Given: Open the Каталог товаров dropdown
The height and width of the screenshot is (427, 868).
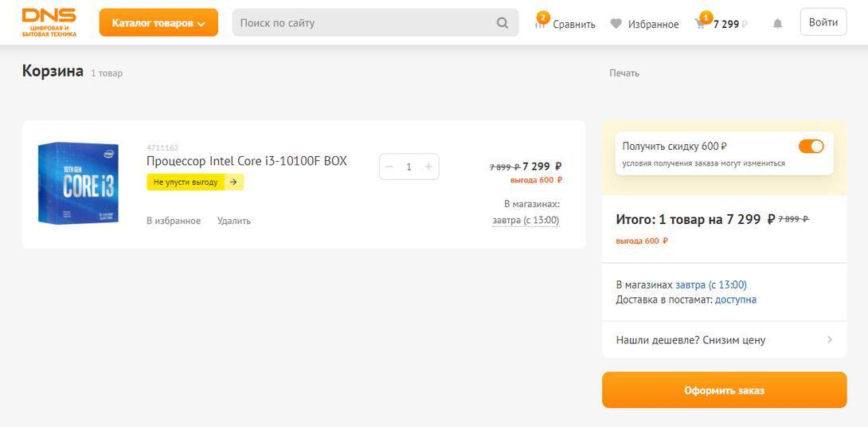Looking at the screenshot, I should click(158, 23).
